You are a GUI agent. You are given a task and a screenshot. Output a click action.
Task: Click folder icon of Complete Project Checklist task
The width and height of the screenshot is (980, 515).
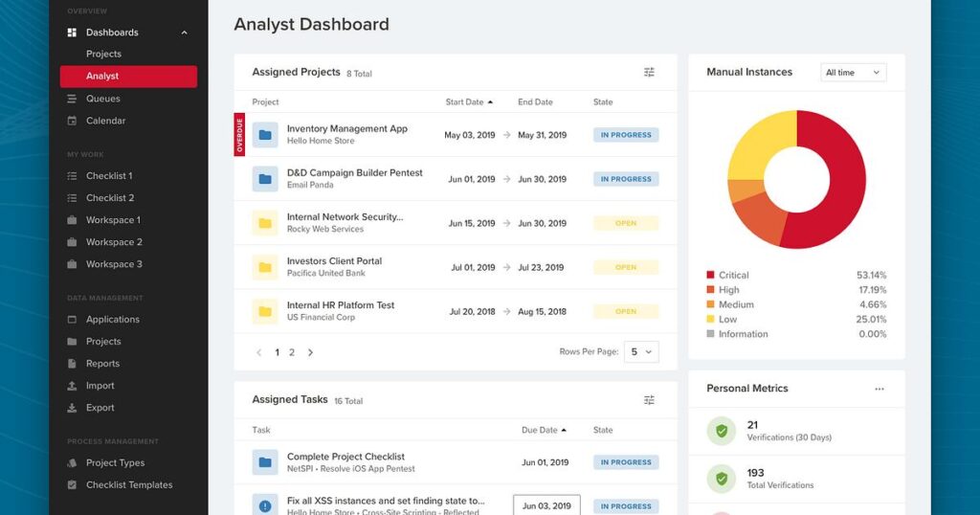[265, 462]
